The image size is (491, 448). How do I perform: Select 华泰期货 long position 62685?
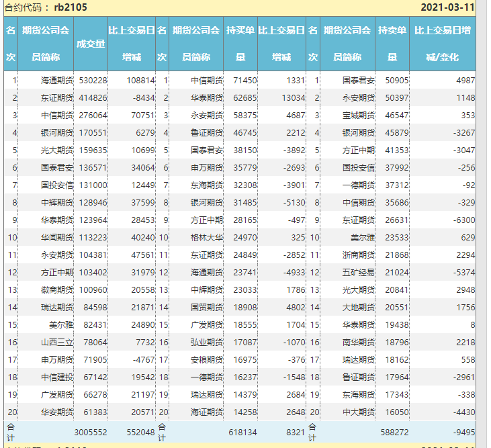pos(245,98)
